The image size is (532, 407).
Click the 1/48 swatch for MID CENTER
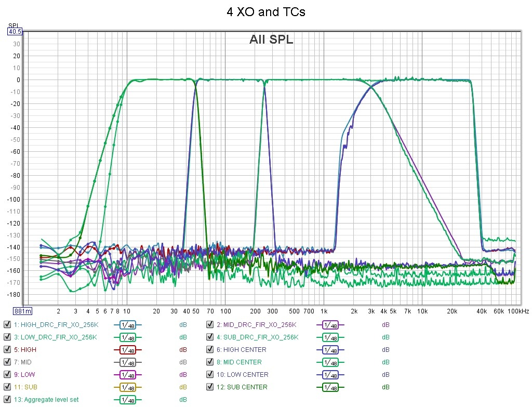[330, 362]
